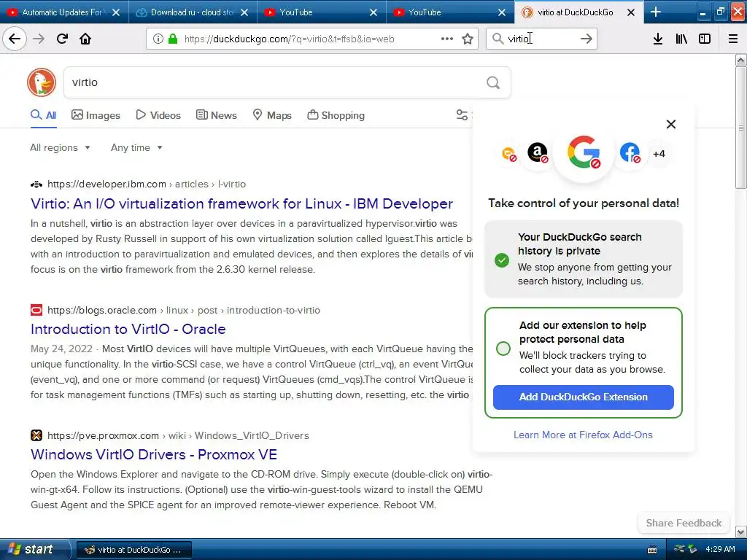Select the Shopping search category
Image resolution: width=747 pixels, height=560 pixels.
[x=336, y=115]
